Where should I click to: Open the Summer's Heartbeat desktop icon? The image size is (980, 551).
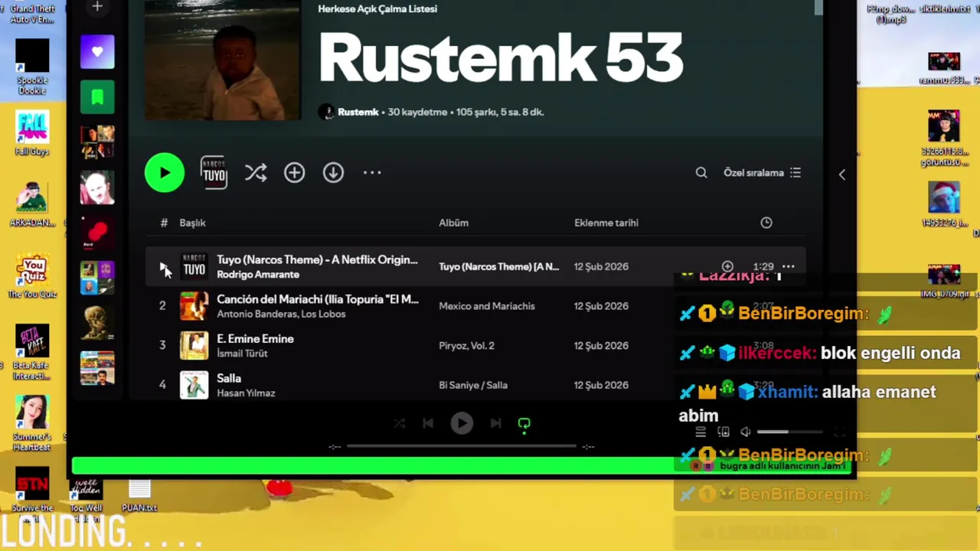tap(32, 423)
